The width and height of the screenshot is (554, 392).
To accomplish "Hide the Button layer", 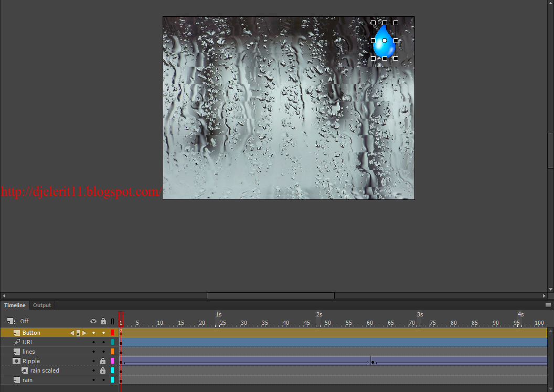I will [x=93, y=333].
